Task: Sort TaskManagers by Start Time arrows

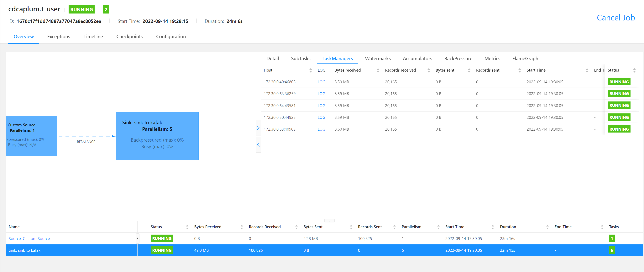Action: point(587,70)
